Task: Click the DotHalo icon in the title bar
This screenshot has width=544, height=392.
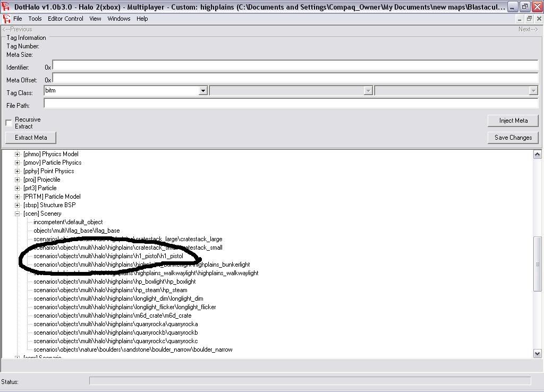Action: point(6,7)
